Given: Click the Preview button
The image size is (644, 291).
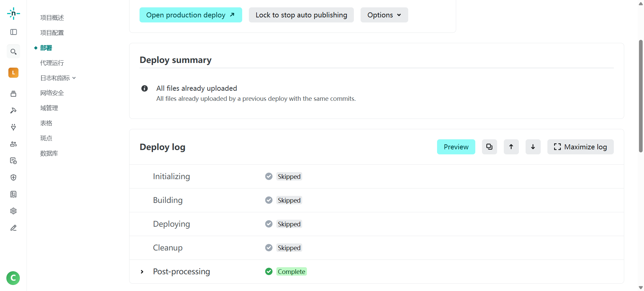Looking at the screenshot, I should (x=456, y=147).
